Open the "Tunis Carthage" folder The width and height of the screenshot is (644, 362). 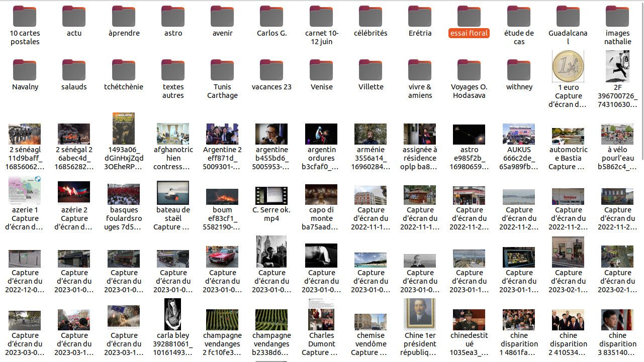[x=222, y=70]
